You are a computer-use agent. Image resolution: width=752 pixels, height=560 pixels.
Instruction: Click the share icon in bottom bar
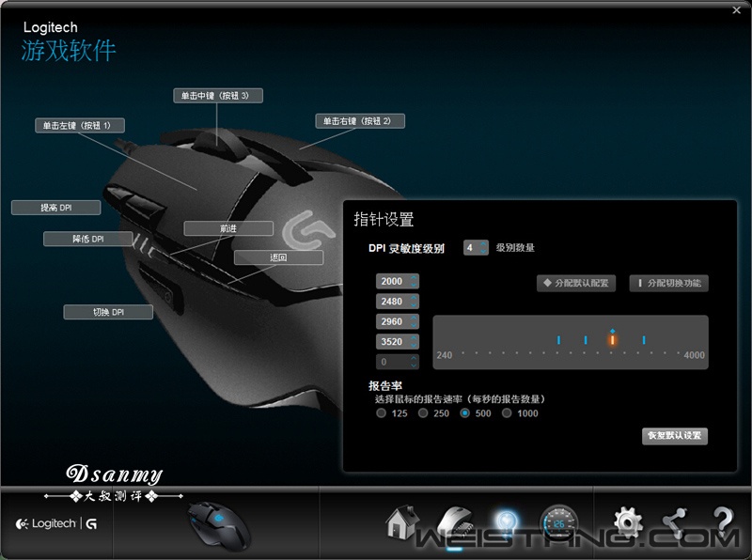(674, 522)
